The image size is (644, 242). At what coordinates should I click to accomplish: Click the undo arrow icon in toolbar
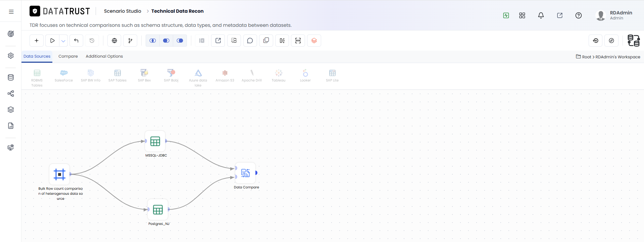76,41
